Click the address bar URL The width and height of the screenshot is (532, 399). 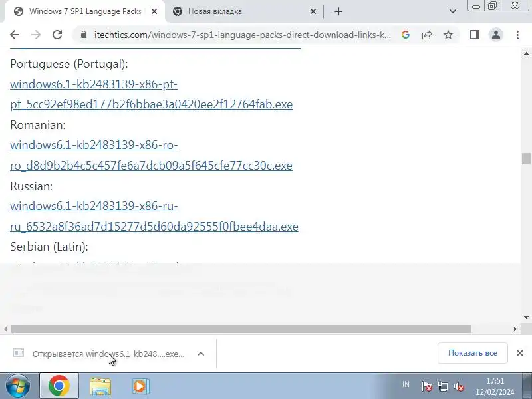point(242,35)
